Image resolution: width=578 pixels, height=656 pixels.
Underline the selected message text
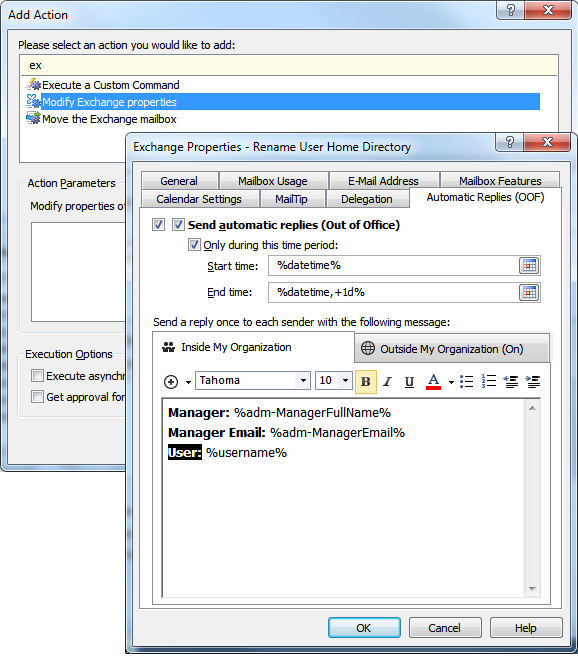409,382
